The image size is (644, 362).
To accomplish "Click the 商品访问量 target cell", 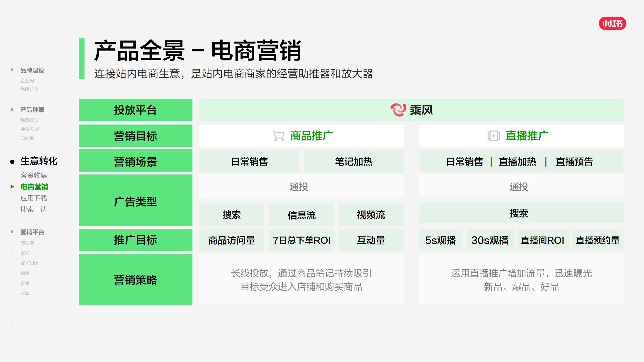I will (232, 240).
